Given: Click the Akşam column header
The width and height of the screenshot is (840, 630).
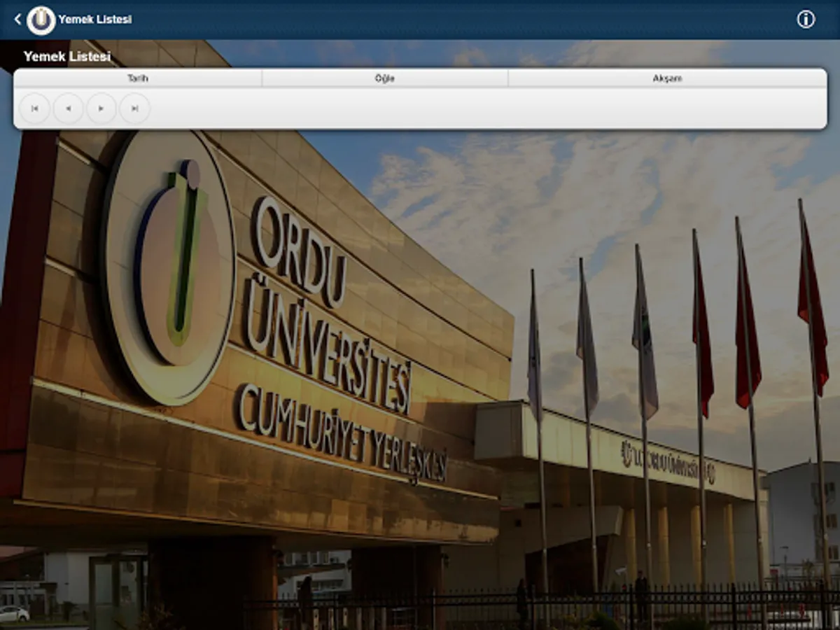Looking at the screenshot, I should (x=667, y=78).
